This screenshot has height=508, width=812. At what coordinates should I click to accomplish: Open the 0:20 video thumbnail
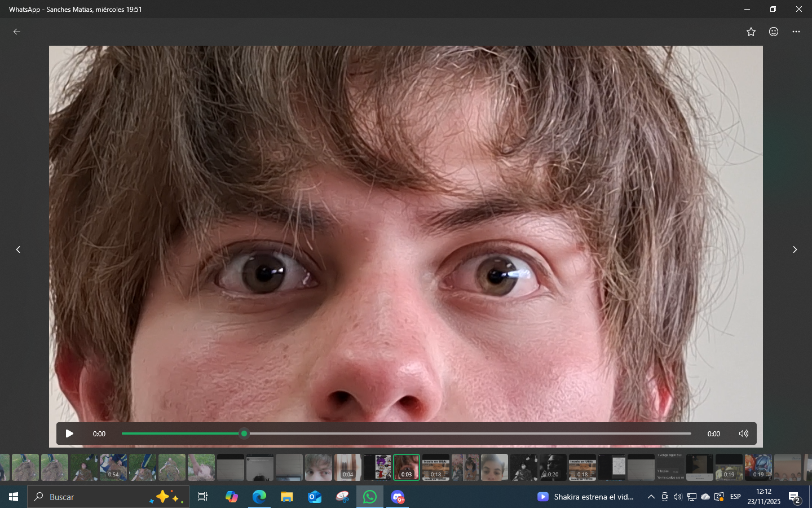coord(553,467)
